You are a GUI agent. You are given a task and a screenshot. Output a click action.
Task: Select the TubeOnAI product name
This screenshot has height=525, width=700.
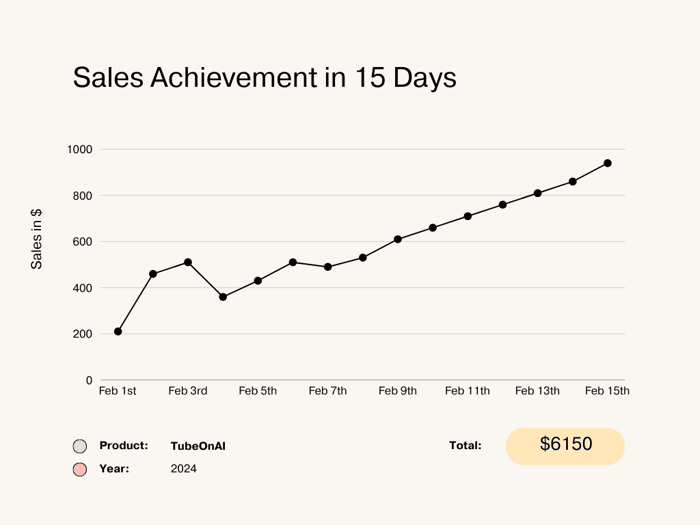coord(198,446)
